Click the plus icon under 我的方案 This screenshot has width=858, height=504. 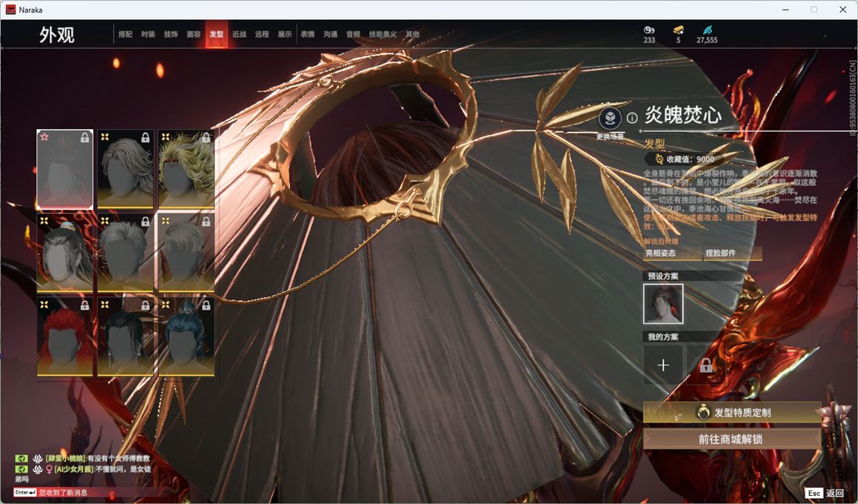[663, 365]
